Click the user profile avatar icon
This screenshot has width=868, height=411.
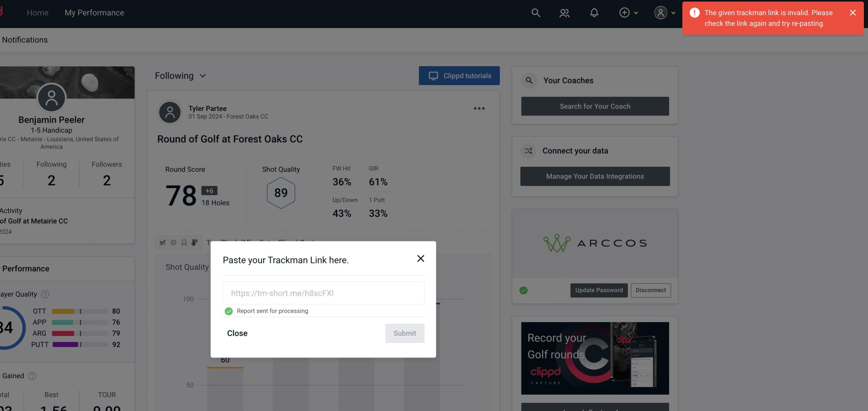coord(660,12)
